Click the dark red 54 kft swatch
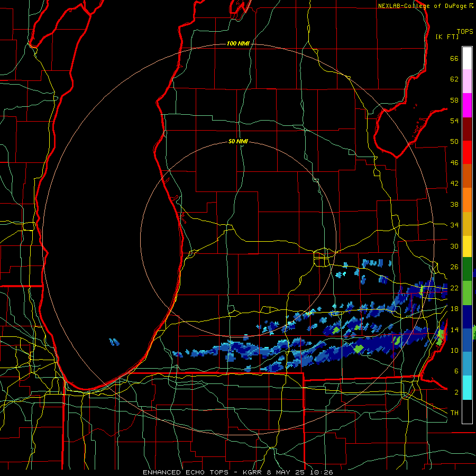The width and height of the screenshot is (476, 476). 467,129
